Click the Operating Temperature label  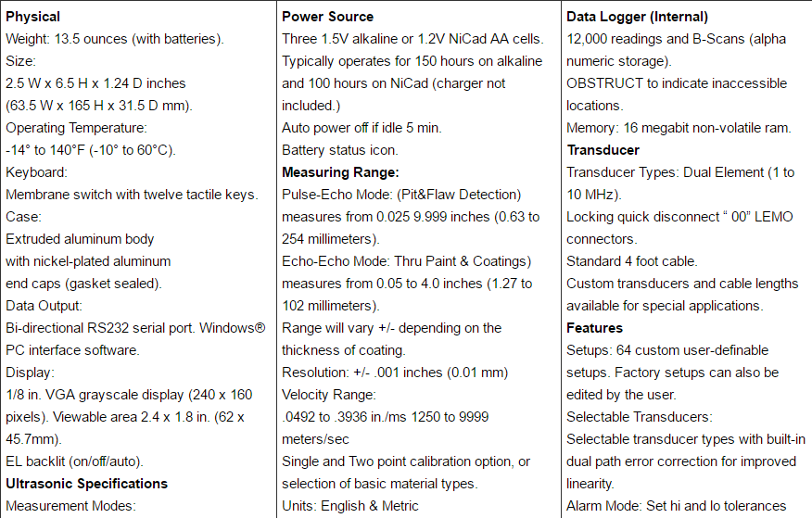[76, 128]
